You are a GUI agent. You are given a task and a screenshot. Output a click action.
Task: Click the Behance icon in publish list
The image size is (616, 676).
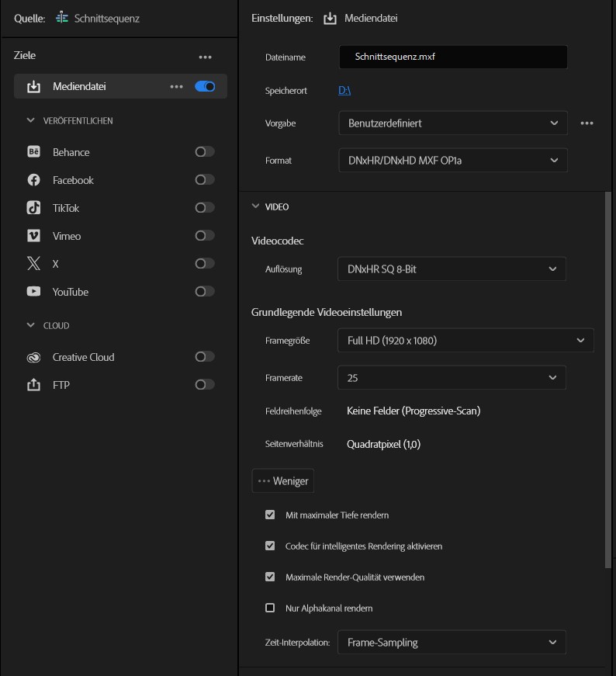[33, 152]
